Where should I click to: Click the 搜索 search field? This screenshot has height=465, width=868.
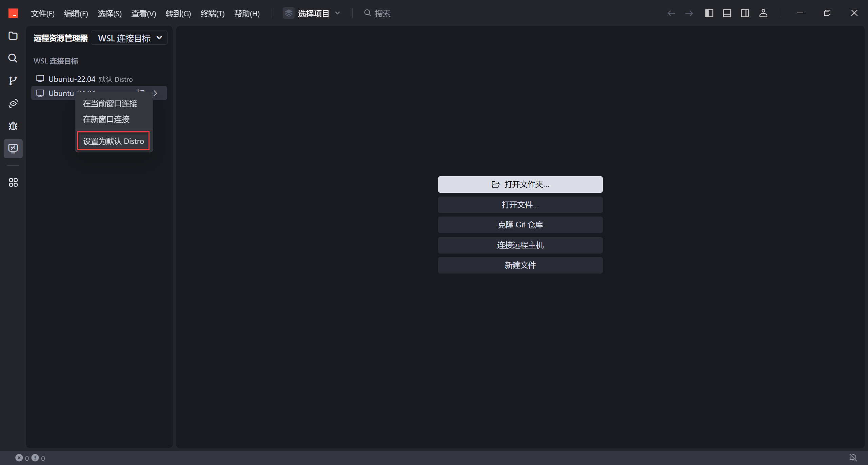click(x=382, y=13)
